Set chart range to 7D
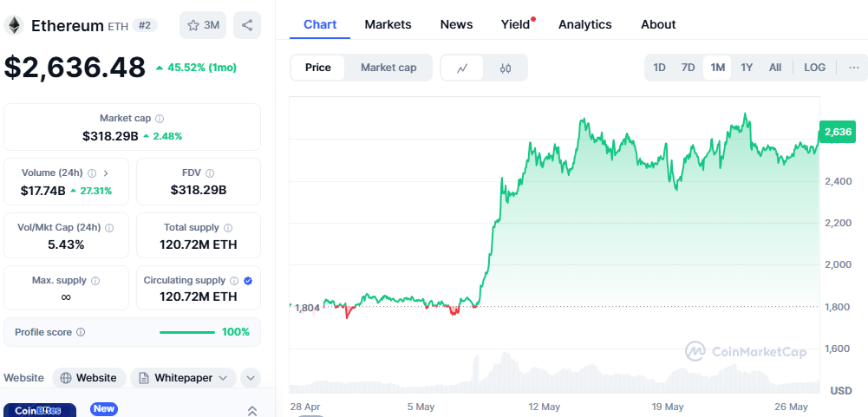868x417 pixels. [689, 68]
